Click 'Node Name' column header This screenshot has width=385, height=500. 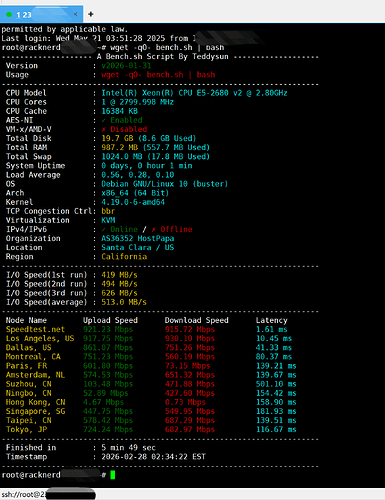(x=26, y=320)
